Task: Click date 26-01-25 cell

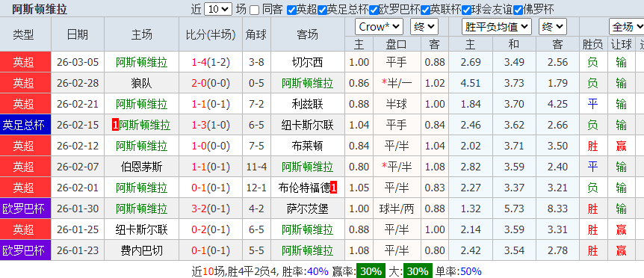Action: coord(78,229)
